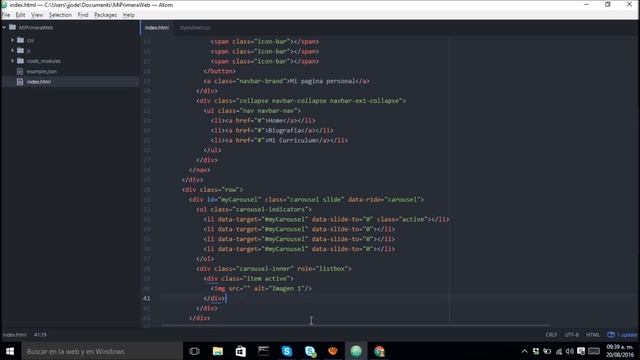Open the Help menu
Image resolution: width=640 pixels, height=360 pixels.
tap(129, 15)
